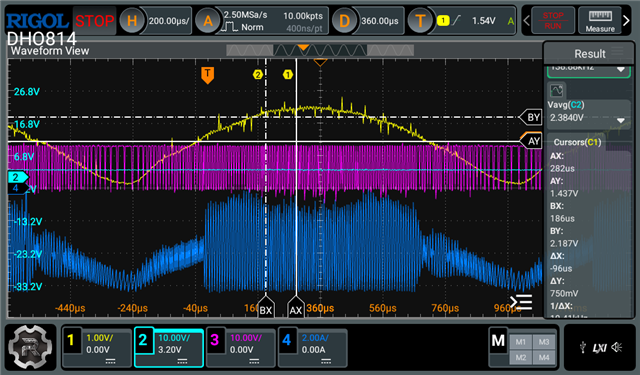Click the waveform icon above Vavg
This screenshot has height=375, width=640.
556,90
